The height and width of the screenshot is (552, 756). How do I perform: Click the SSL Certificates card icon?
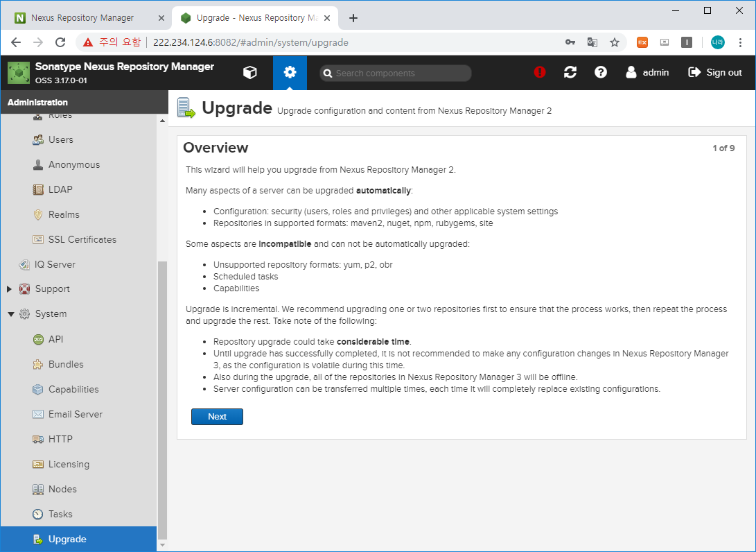pyautogui.click(x=37, y=239)
